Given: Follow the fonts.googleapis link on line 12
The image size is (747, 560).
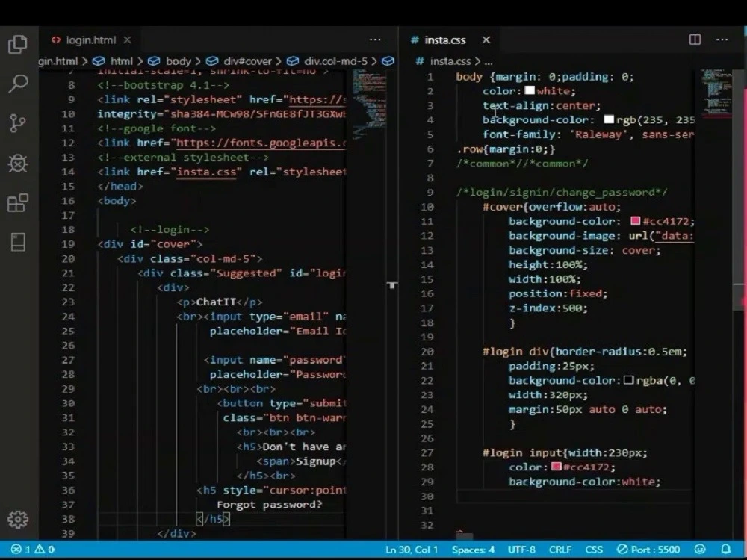Looking at the screenshot, I should point(261,143).
